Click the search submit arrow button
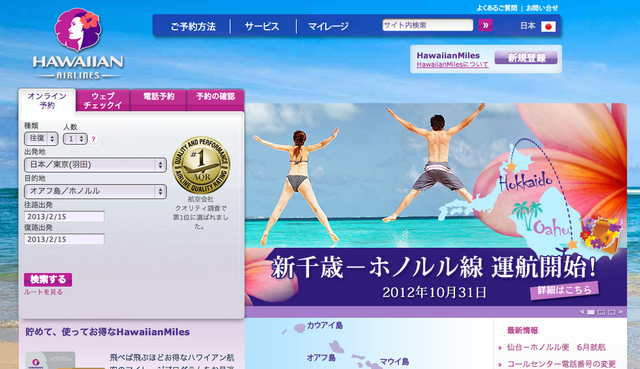Screen dimensions: 640x369 tap(485, 25)
